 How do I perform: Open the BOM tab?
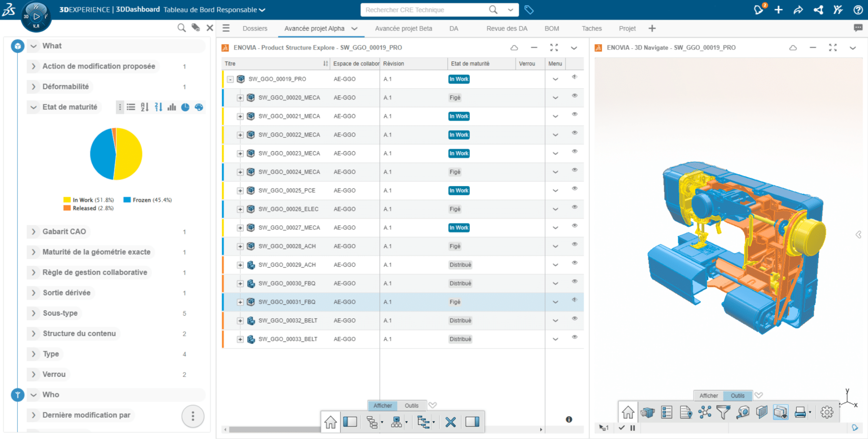click(x=552, y=28)
